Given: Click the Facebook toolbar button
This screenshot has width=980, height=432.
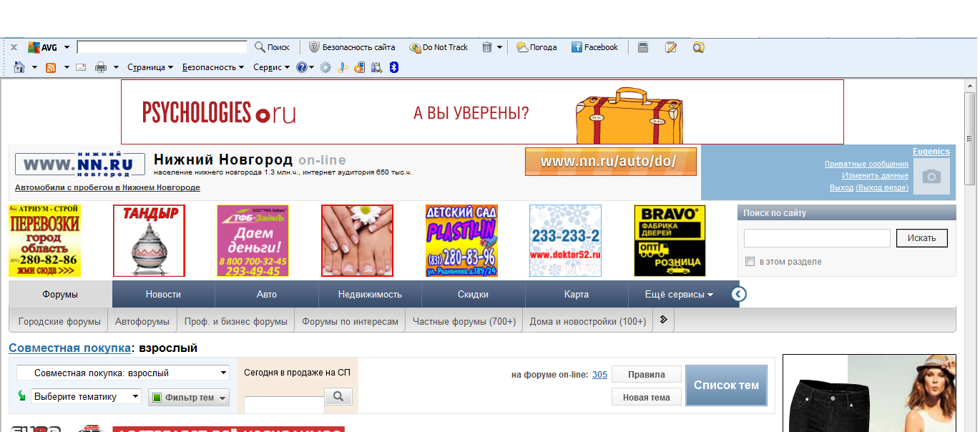Looking at the screenshot, I should click(594, 47).
